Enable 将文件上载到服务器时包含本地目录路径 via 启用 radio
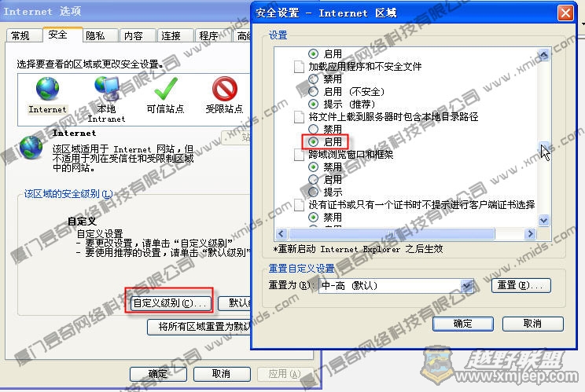 pyautogui.click(x=314, y=141)
